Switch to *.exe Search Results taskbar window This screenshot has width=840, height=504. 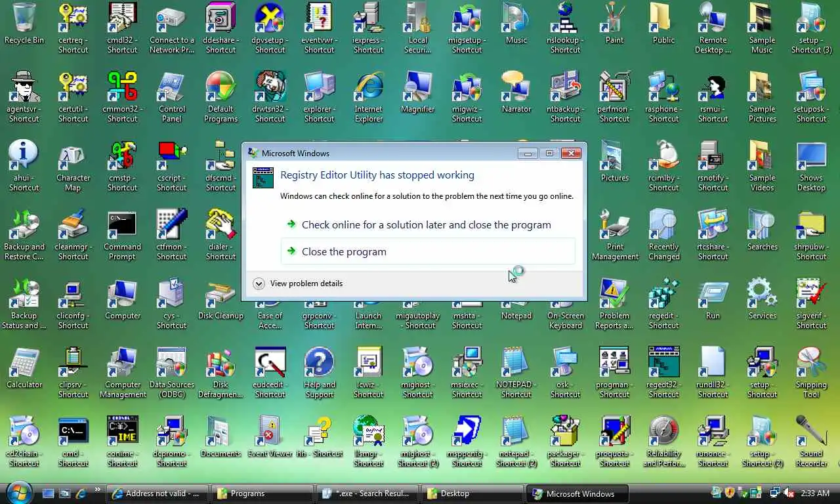[x=367, y=493]
